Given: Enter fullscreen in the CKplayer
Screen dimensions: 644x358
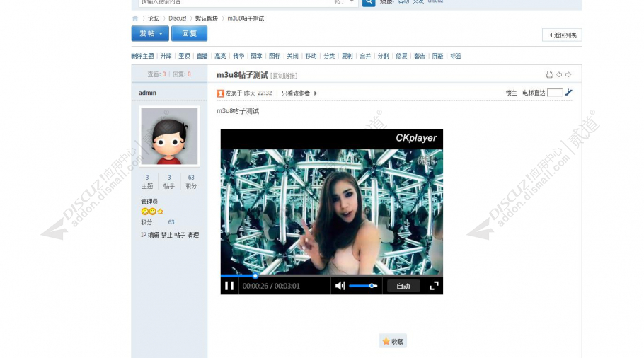Looking at the screenshot, I should click(x=434, y=286).
